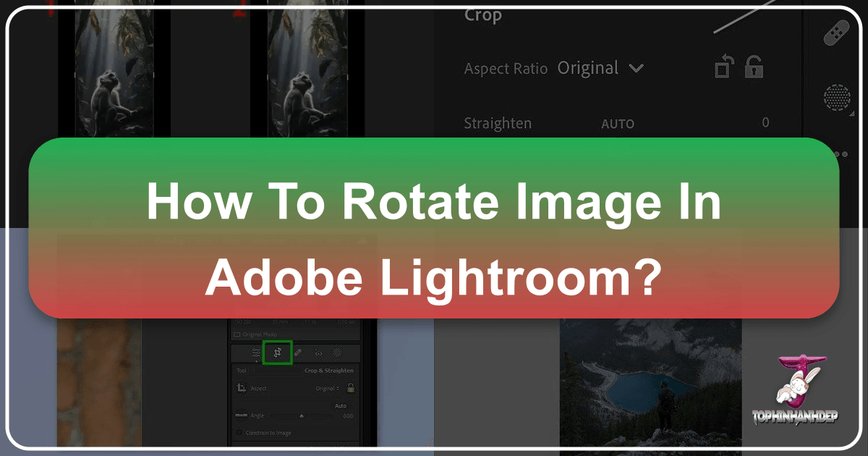Viewport: 868px width, 456px height.
Task: Select the Adjustment Brush tool
Action: point(337,352)
